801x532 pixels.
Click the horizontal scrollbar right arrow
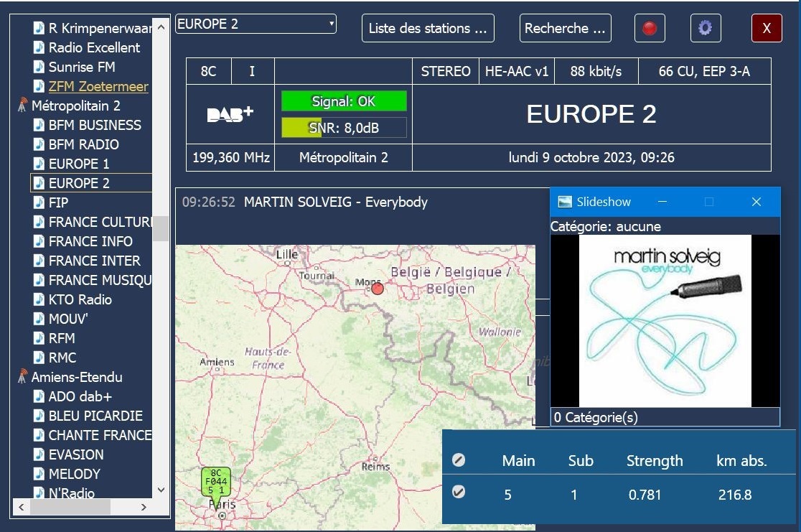click(144, 507)
